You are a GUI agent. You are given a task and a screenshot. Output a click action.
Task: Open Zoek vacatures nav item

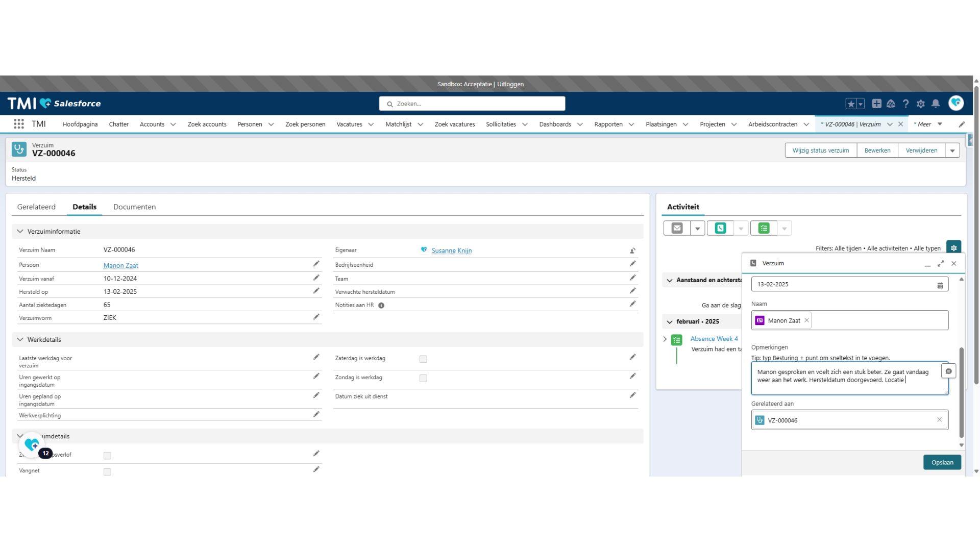[455, 124]
